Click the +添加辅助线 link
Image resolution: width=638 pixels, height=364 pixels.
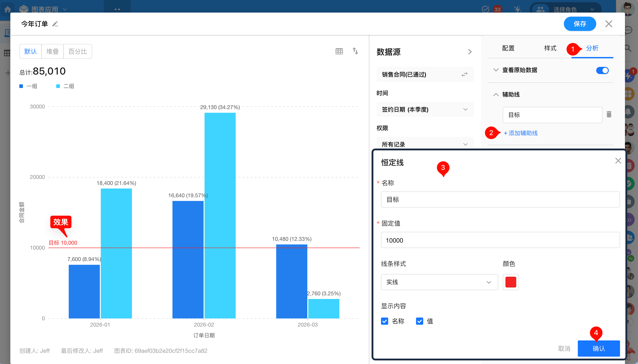coord(521,133)
